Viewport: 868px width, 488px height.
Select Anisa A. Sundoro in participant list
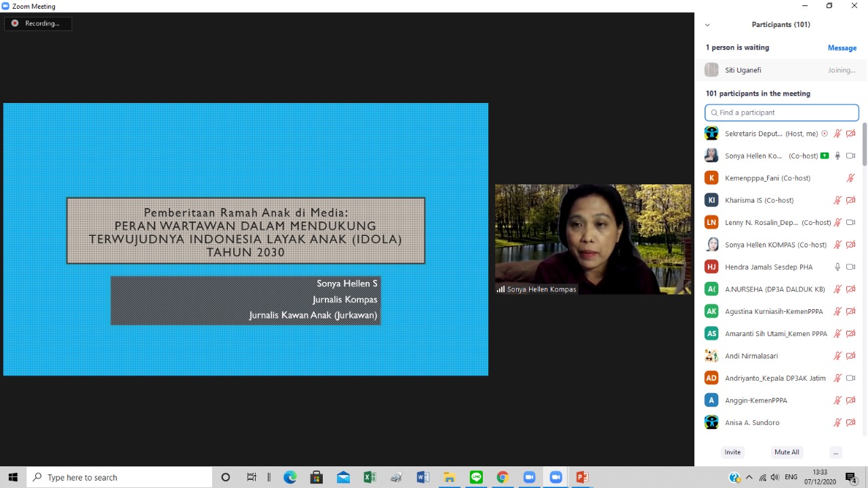point(752,423)
